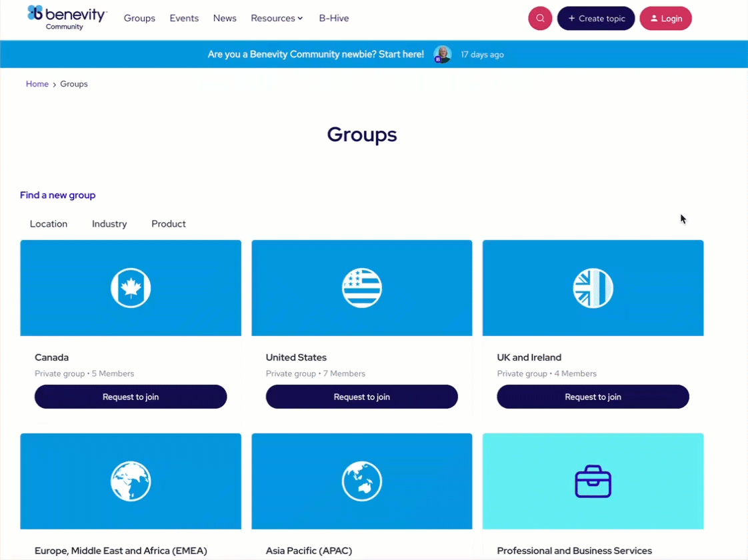Viewport: 748px width, 560px height.
Task: Click the 'Find a new group' heading
Action: click(x=58, y=195)
